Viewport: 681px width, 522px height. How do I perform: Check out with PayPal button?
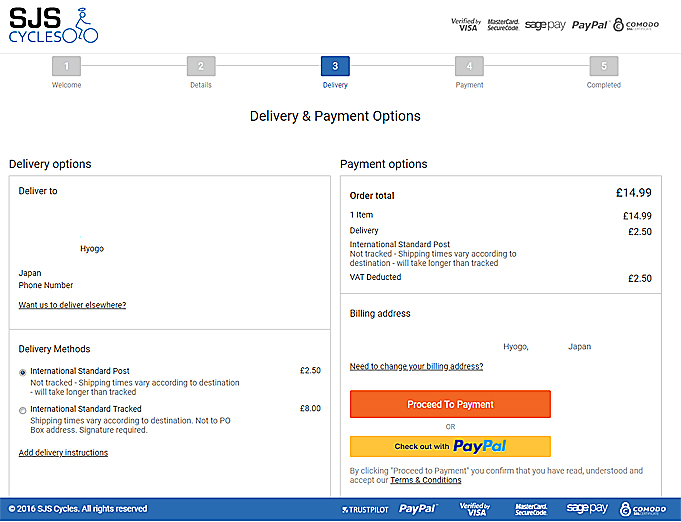(450, 446)
